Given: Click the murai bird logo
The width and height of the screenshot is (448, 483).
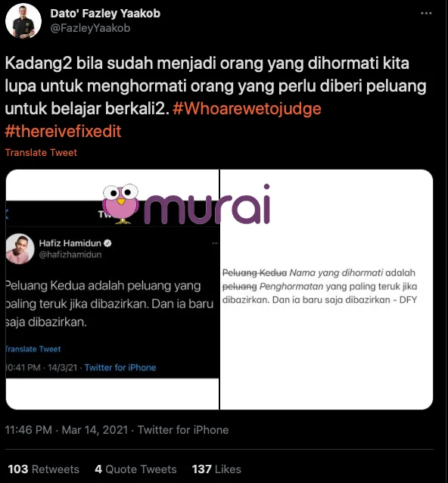Looking at the screenshot, I should [x=120, y=204].
